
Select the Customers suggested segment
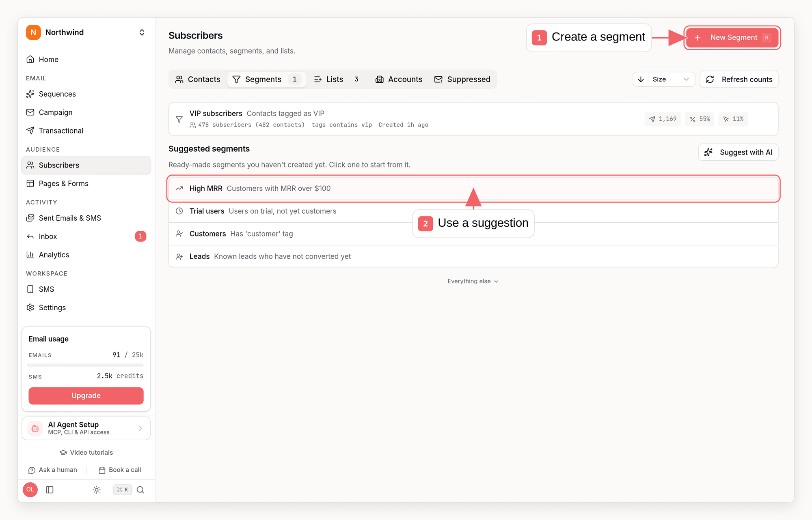pyautogui.click(x=473, y=234)
